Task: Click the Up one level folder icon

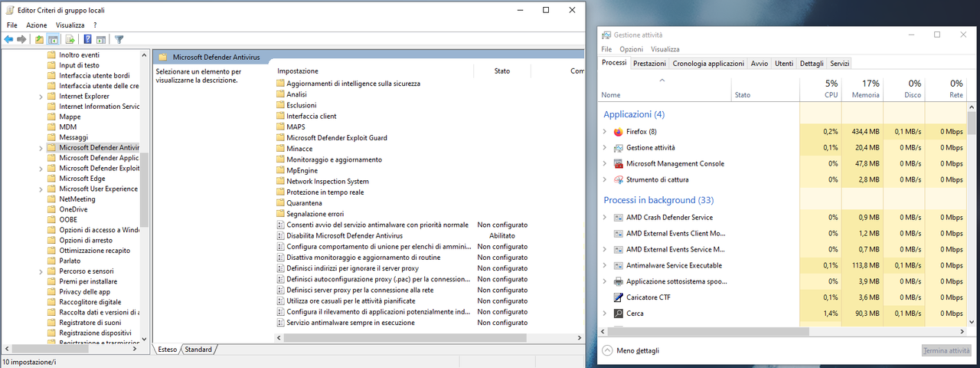Action: tap(39, 39)
